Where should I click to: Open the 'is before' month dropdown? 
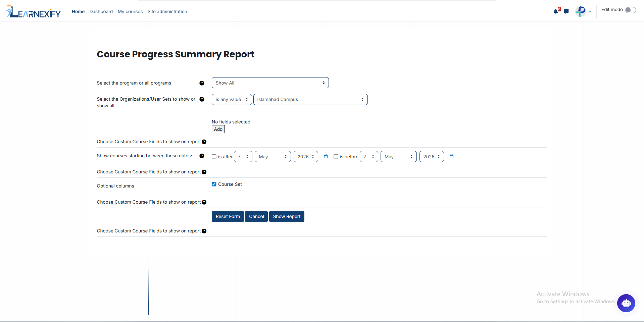(399, 157)
